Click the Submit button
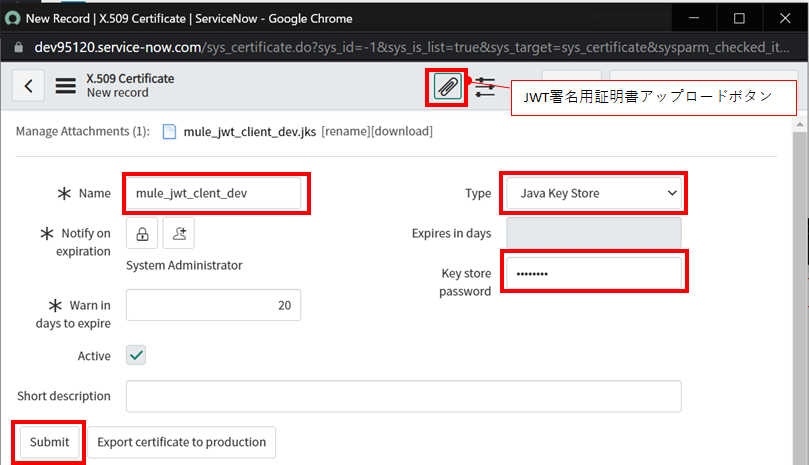The image size is (809, 465). tap(49, 442)
